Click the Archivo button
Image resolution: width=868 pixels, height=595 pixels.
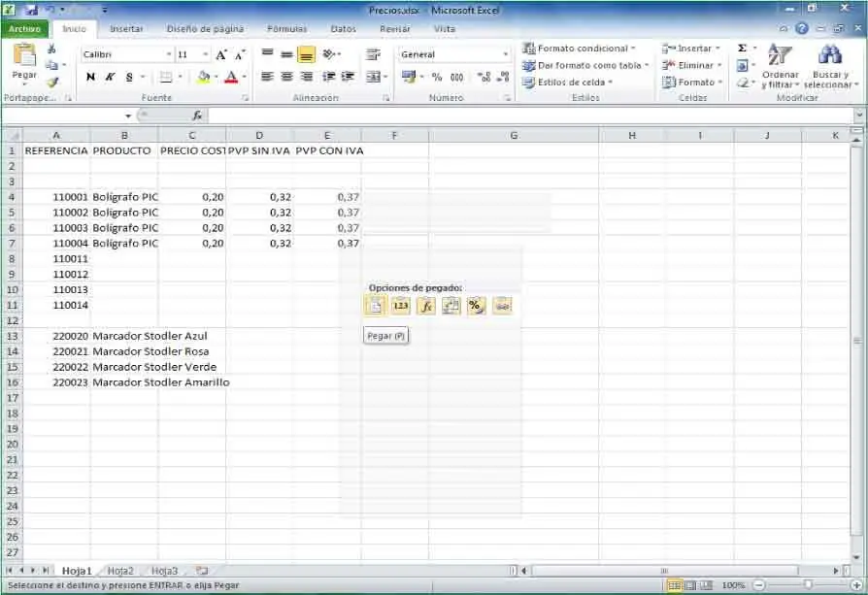coord(25,29)
